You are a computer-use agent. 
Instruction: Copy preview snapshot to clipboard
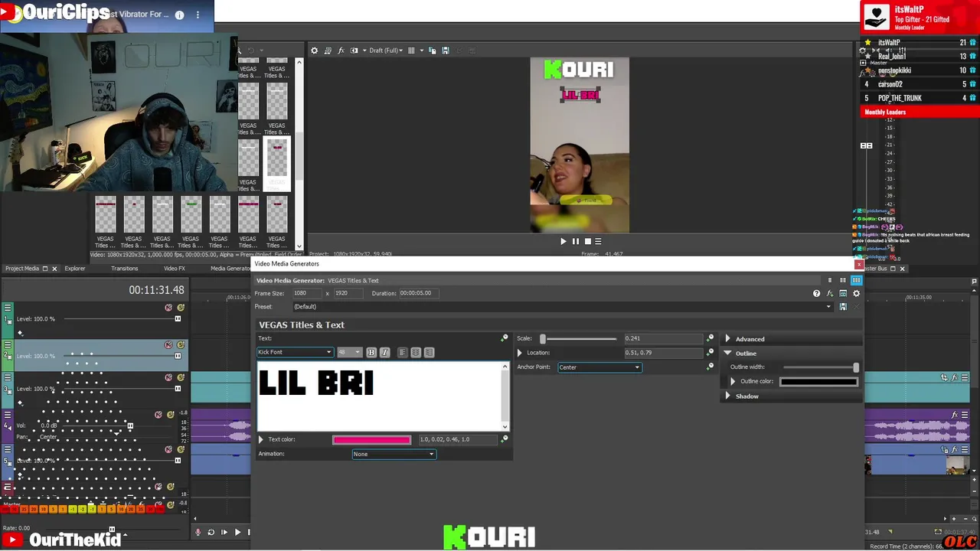point(433,51)
